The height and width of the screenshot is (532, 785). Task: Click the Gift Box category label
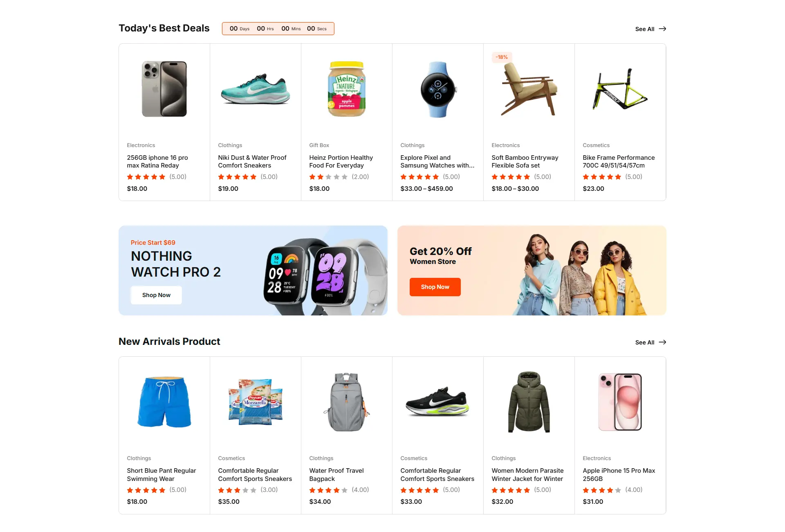(319, 145)
